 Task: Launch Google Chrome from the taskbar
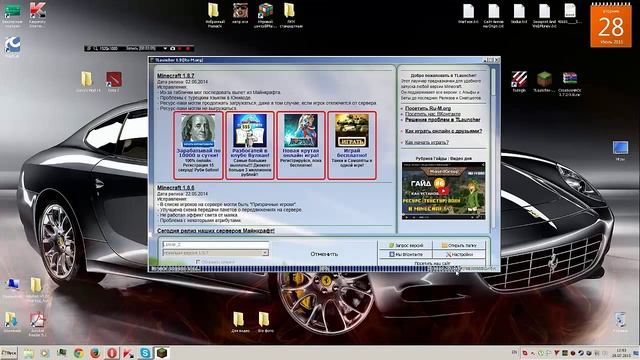(x=79, y=353)
